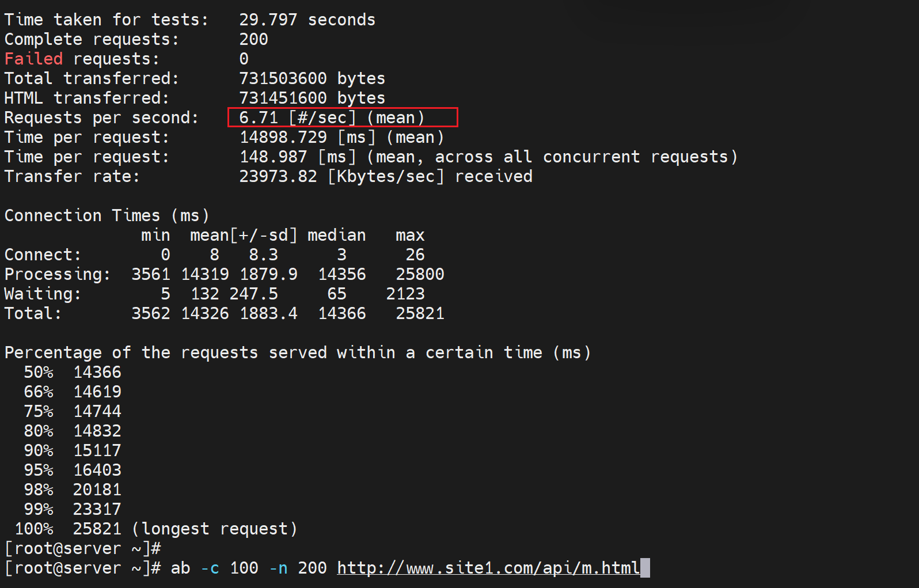Click the '(longest request)' text
Viewport: 919px width, 588px height.
[x=214, y=529]
